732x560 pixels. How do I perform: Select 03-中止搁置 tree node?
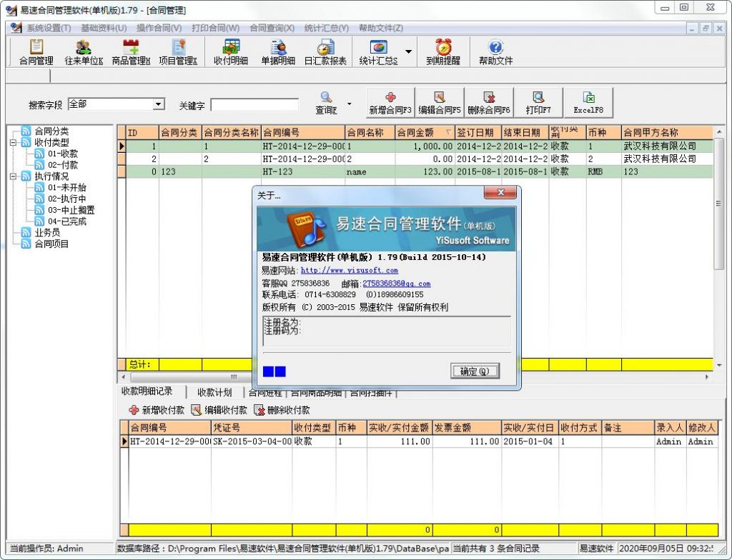click(x=71, y=210)
